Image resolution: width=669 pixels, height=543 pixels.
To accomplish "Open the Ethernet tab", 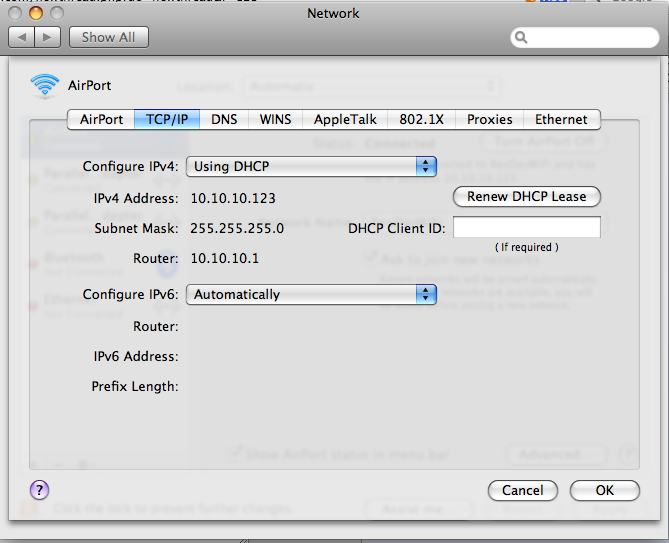I will coord(561,119).
